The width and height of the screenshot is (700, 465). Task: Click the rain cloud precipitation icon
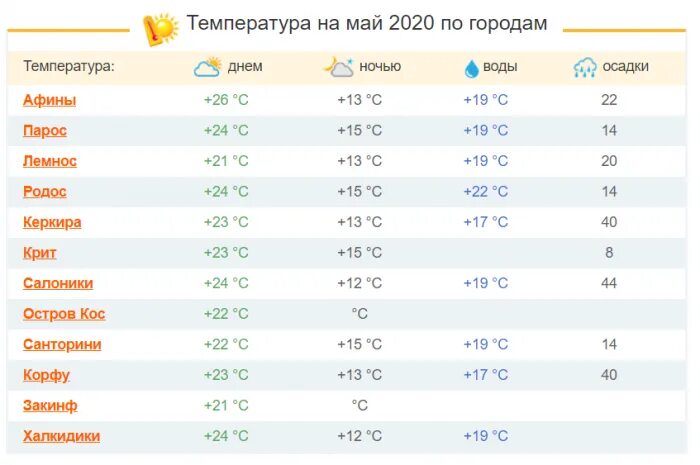pos(585,68)
